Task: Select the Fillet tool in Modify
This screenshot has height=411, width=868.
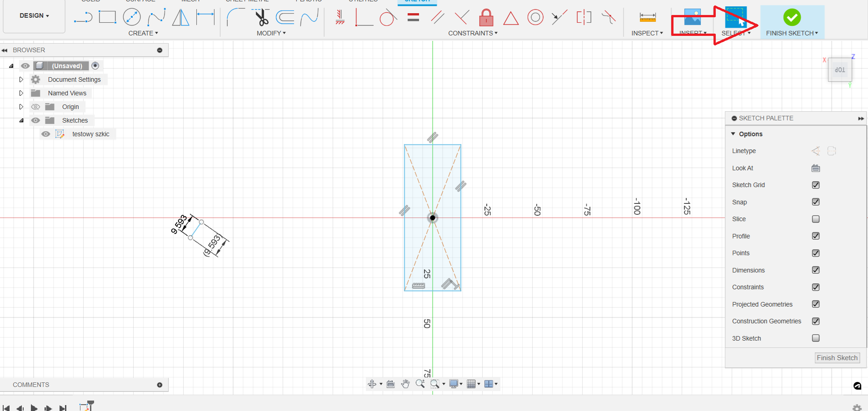Action: tap(235, 18)
